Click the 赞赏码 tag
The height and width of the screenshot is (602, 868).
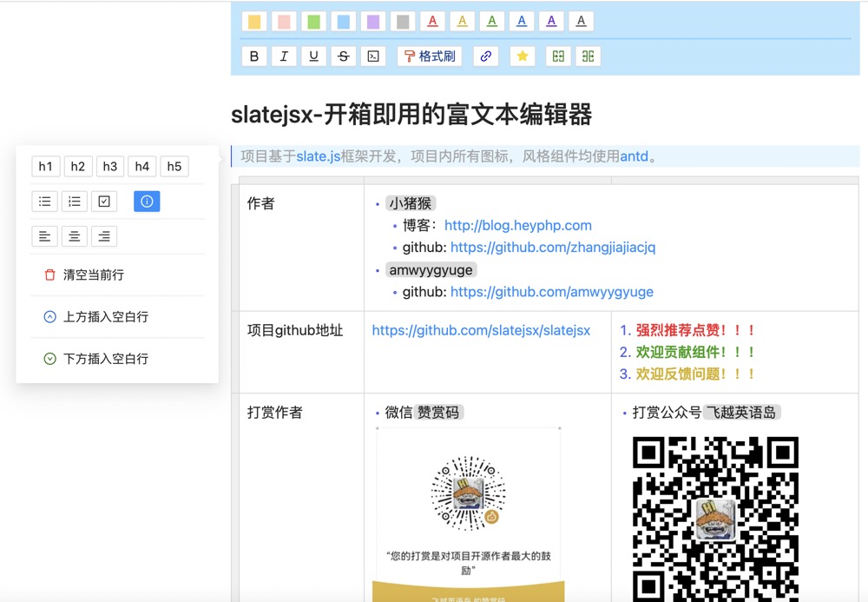click(x=437, y=412)
